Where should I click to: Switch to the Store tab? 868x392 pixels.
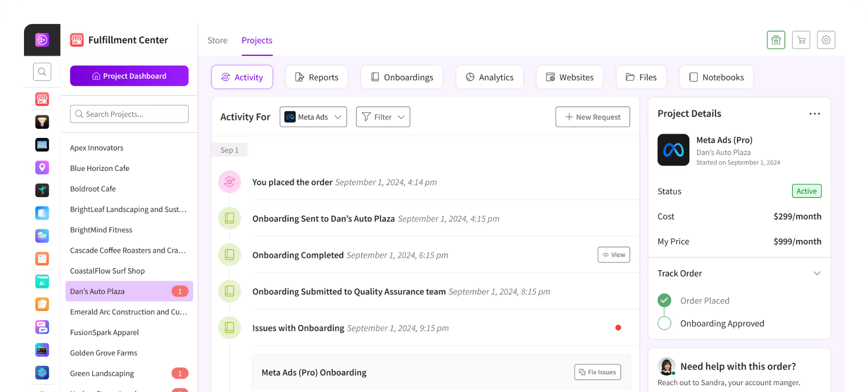click(x=217, y=40)
